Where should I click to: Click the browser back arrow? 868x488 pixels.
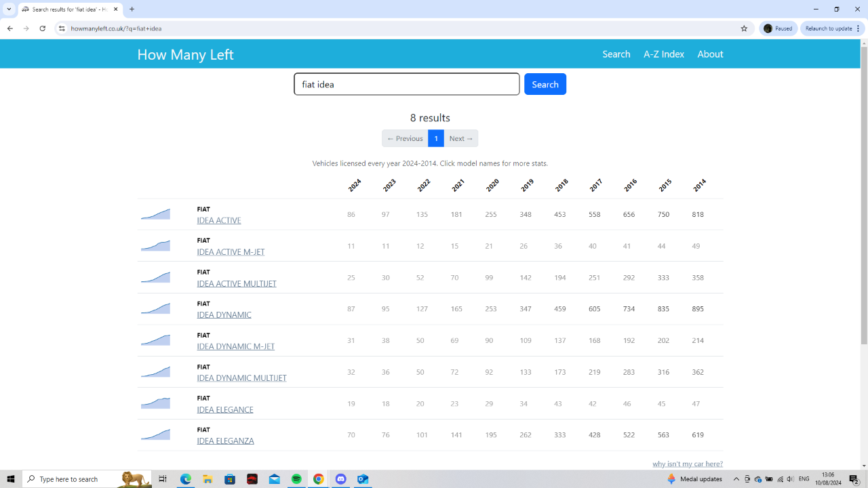tap(9, 28)
